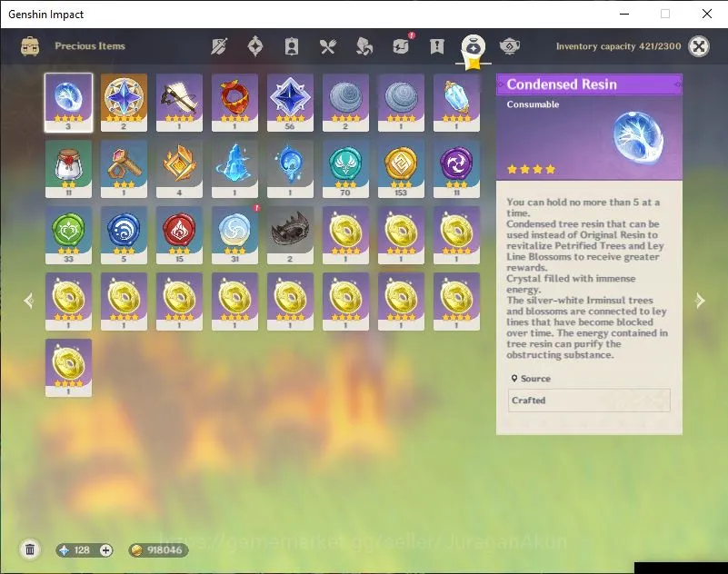This screenshot has height=574, width=728.
Task: Open the Weapons inventory tab
Action: (x=219, y=46)
